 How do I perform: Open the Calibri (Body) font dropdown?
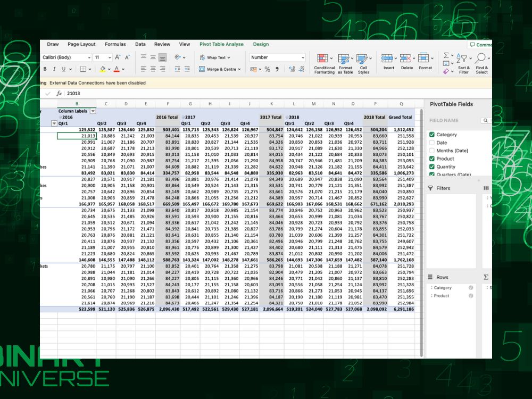89,57
